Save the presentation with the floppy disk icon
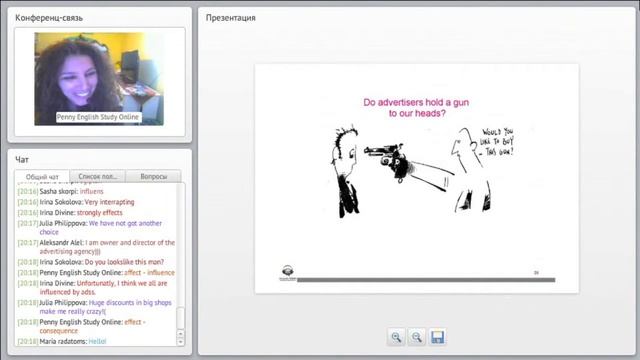Screen dimensions: 640x360 (437, 337)
